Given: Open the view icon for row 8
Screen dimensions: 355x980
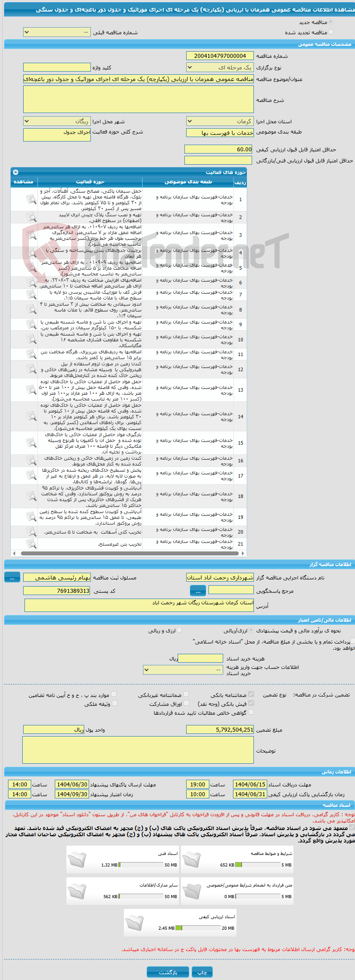Looking at the screenshot, I should point(31,309).
